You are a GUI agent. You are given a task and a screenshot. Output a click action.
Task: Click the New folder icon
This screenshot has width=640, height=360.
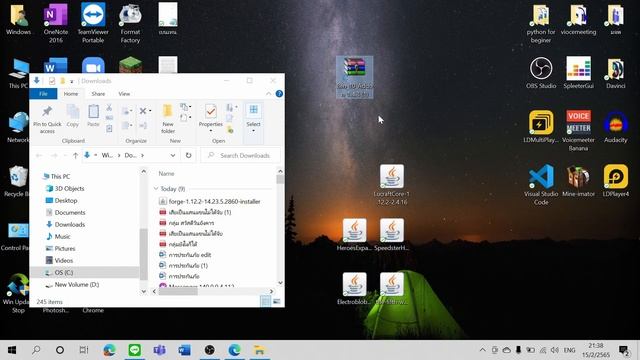tap(168, 111)
